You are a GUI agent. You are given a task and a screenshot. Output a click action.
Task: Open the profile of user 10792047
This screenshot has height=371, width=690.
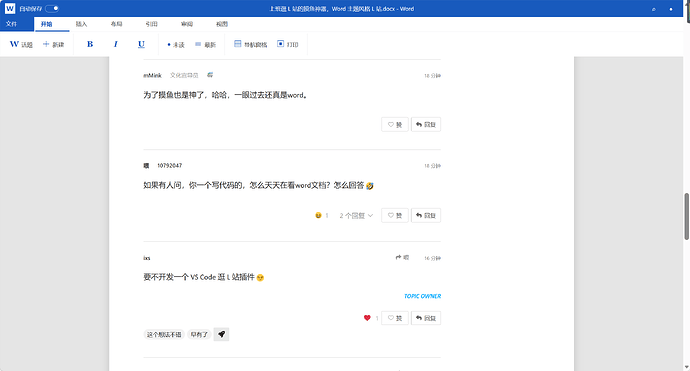tap(169, 165)
